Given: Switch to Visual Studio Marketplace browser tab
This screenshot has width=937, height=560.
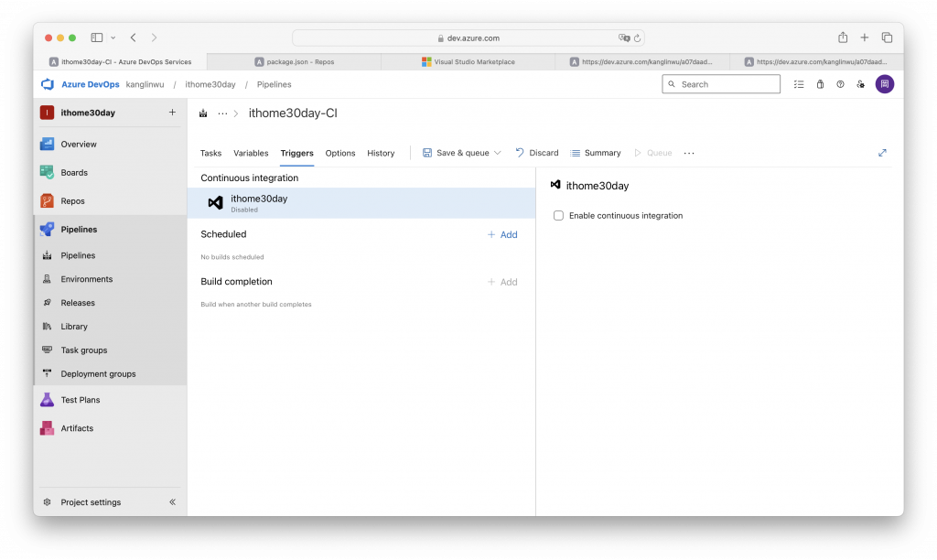Looking at the screenshot, I should 468,61.
